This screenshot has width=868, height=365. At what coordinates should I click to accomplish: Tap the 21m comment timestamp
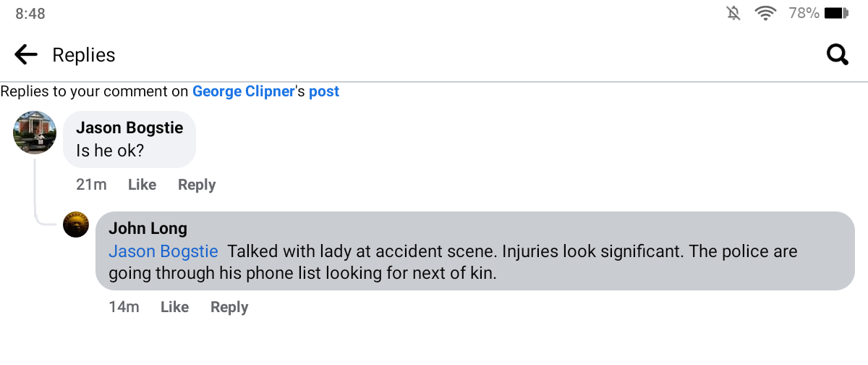91,185
